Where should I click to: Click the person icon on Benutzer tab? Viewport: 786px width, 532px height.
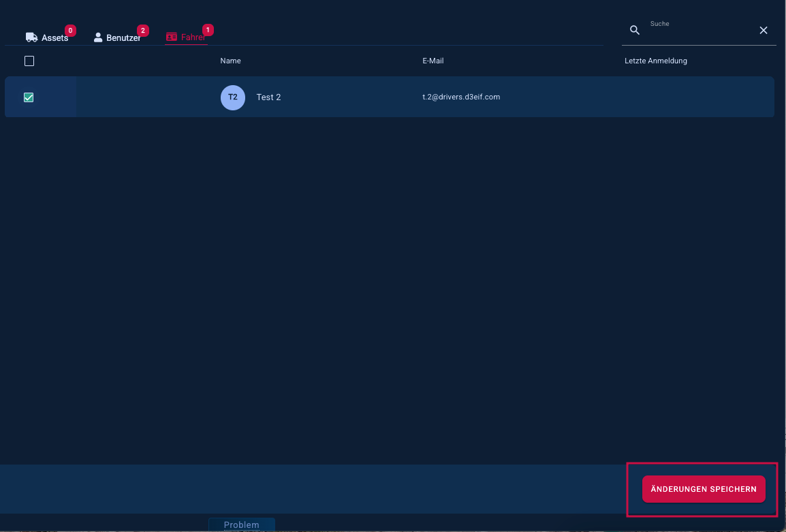tap(98, 37)
